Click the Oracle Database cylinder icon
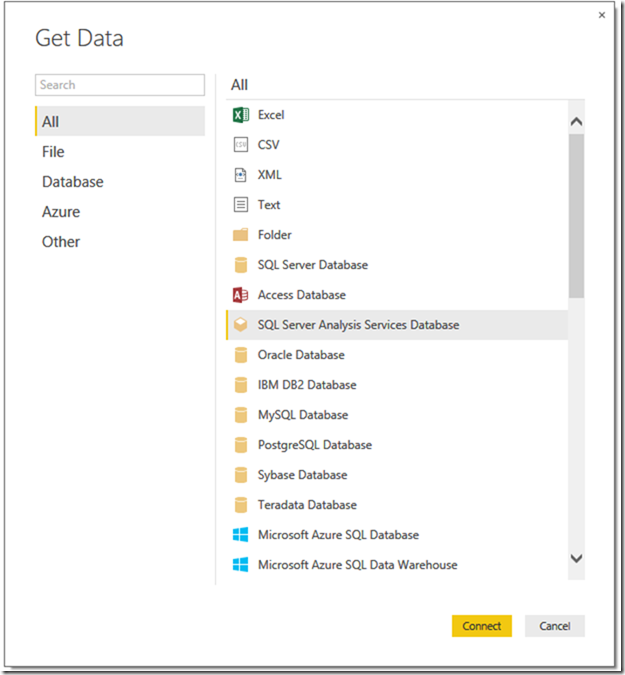This screenshot has height=675, width=625. tap(241, 355)
